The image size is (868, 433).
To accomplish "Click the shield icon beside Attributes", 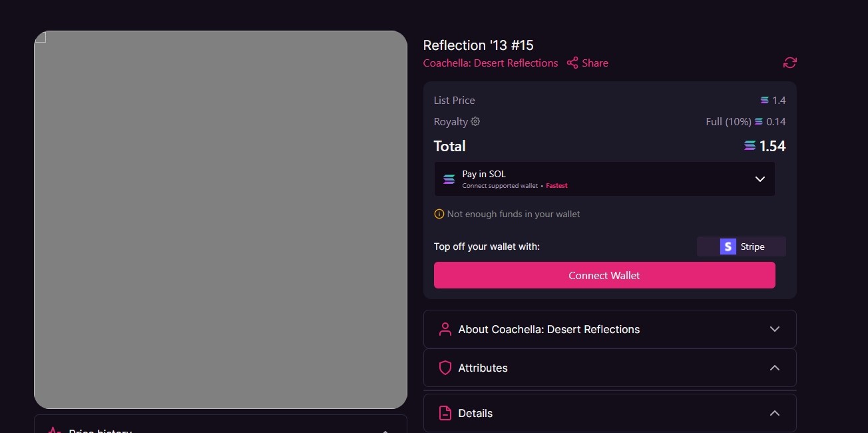I will click(445, 368).
